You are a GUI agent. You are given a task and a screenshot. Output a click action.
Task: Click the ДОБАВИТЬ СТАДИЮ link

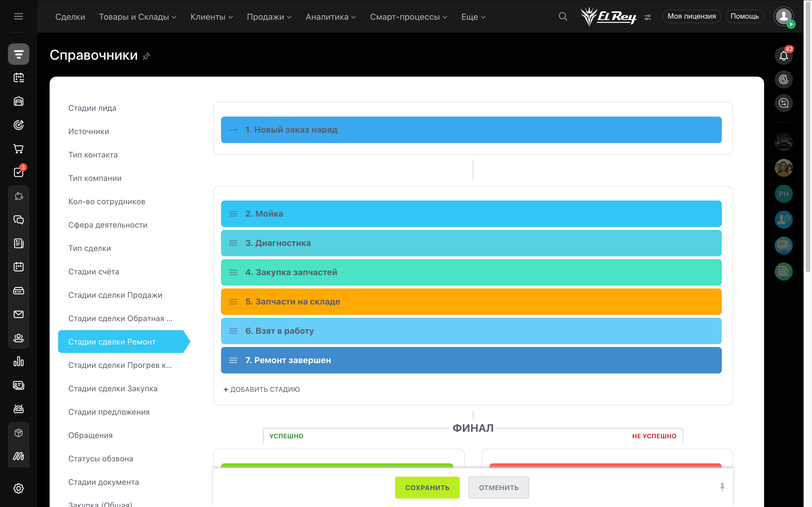pyautogui.click(x=262, y=389)
